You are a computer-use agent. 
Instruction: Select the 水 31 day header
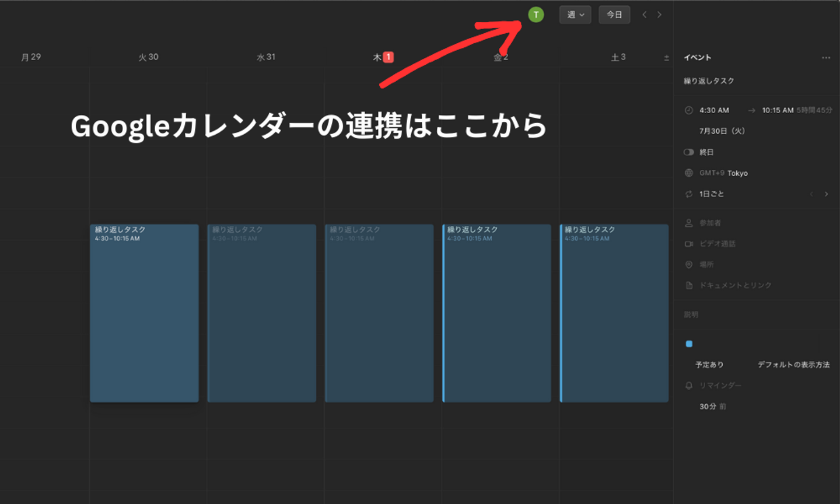click(x=266, y=57)
